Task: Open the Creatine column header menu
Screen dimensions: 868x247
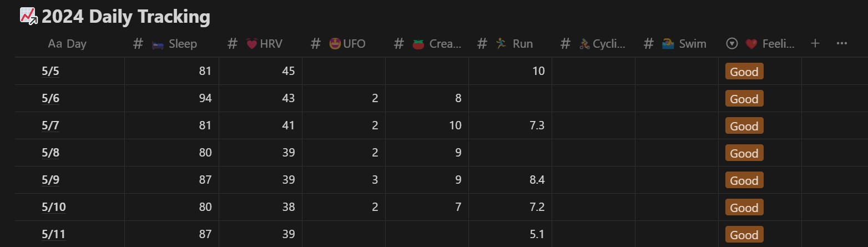Action: click(427, 44)
